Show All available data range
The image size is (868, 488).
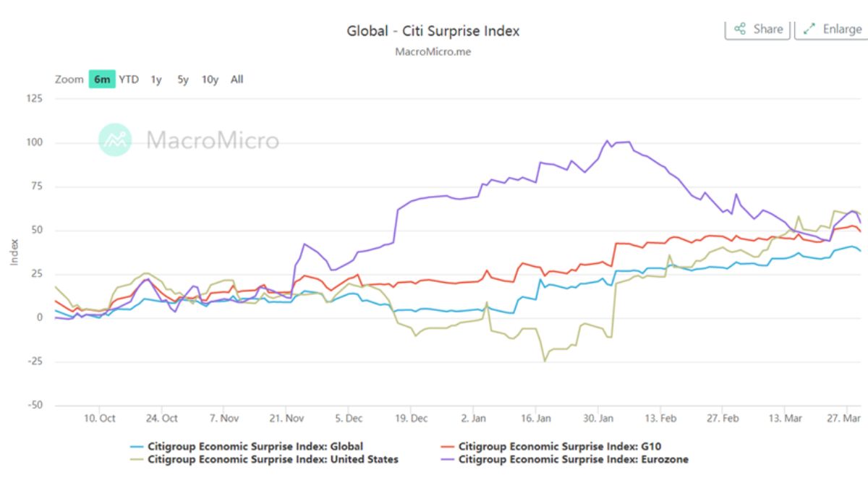[x=237, y=80]
